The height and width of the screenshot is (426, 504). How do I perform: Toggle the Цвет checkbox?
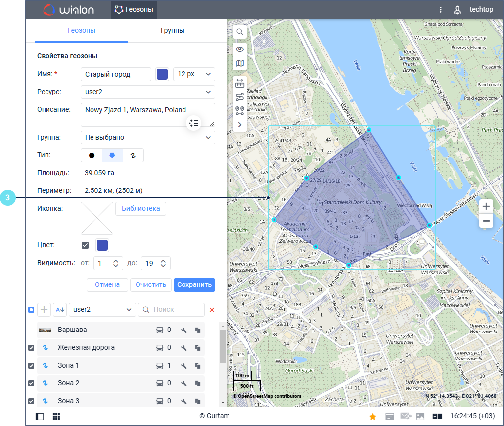[x=86, y=245]
